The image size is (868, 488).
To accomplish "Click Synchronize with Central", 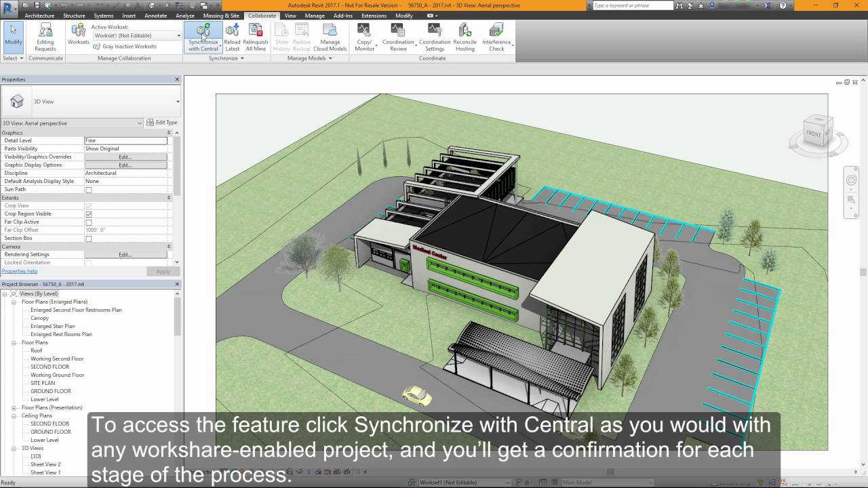I will coord(203,37).
